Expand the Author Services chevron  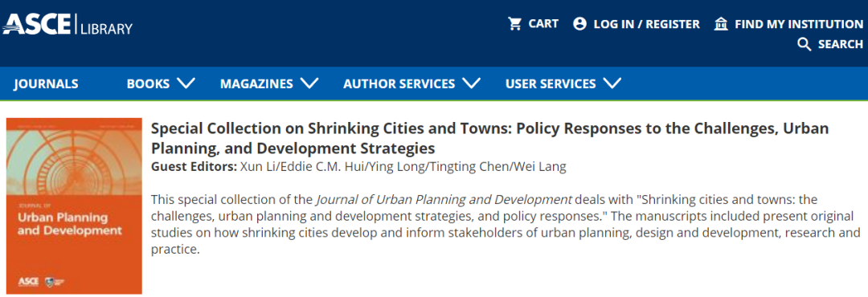coord(470,83)
